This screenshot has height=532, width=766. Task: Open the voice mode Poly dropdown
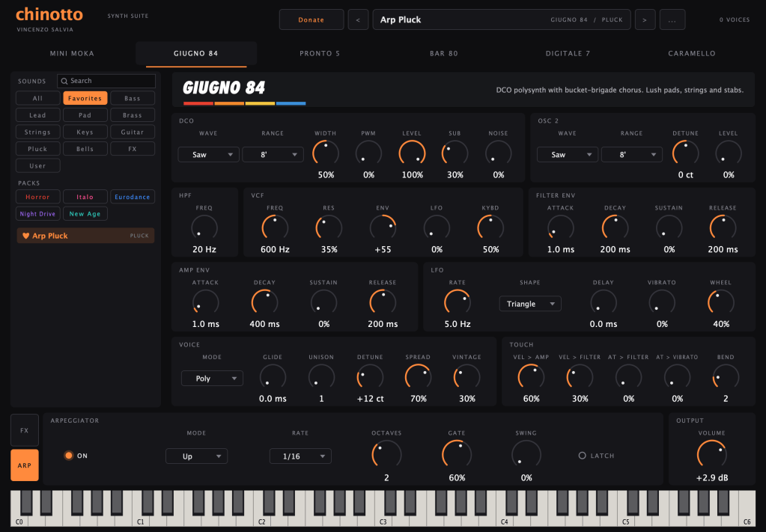point(212,379)
